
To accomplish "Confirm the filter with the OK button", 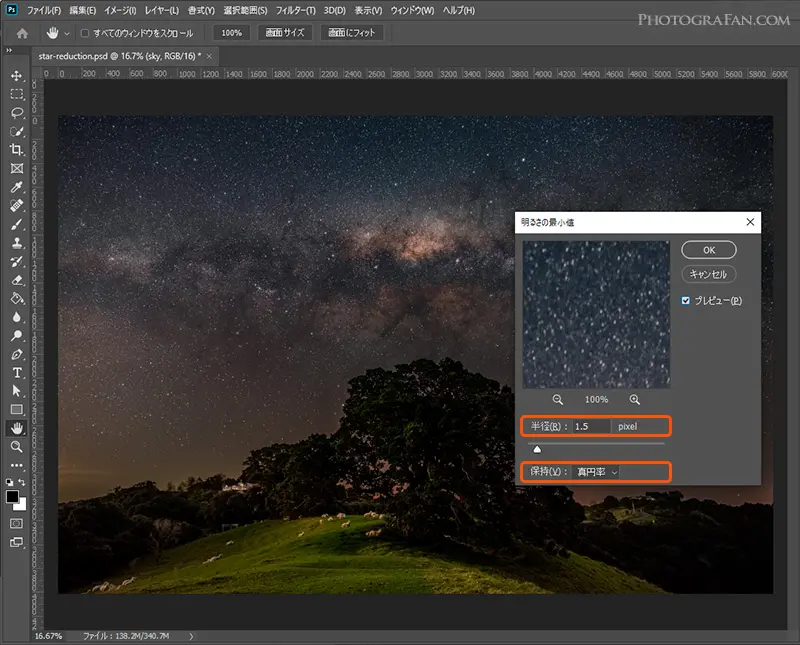I will coord(709,250).
